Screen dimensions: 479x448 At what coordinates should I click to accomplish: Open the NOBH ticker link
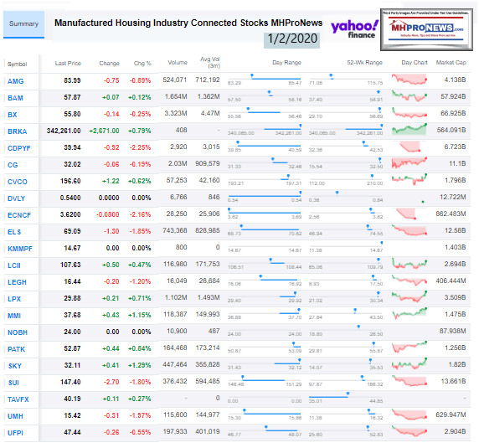[18, 332]
